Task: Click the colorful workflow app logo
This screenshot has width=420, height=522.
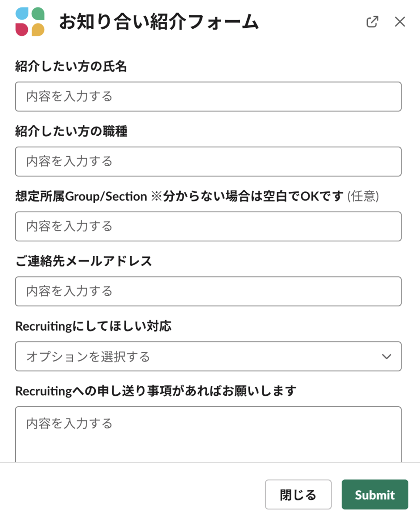Action: (30, 22)
